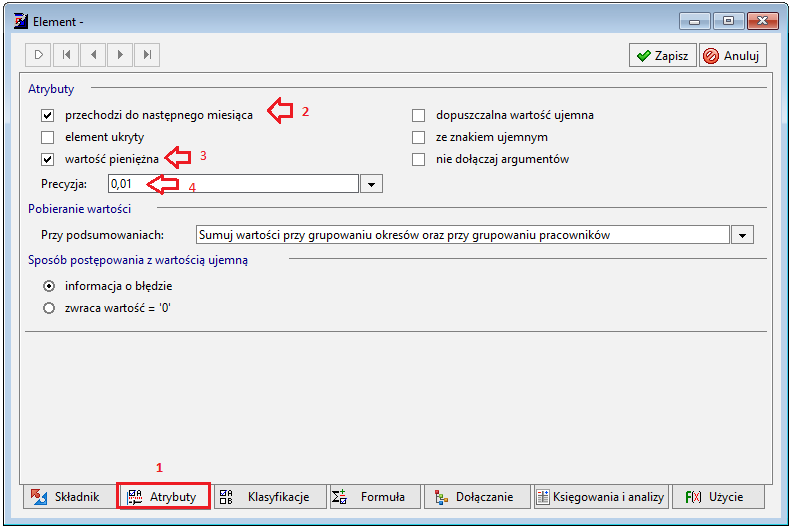The width and height of the screenshot is (794, 532).
Task: Click the new record play-arrow icon
Action: 38,55
